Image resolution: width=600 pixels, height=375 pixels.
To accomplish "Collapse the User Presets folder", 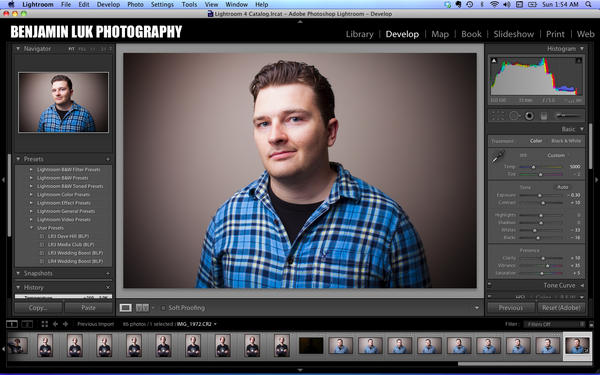I will pos(31,228).
